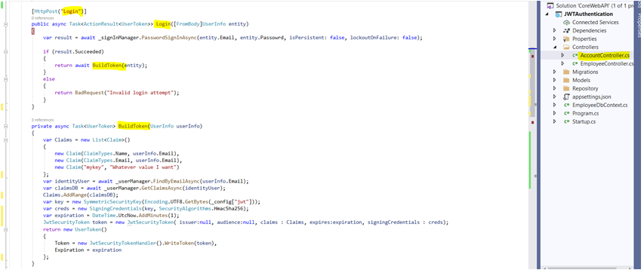The image size is (644, 273).
Task: Click the open Controllers folder icon
Action: click(x=567, y=47)
